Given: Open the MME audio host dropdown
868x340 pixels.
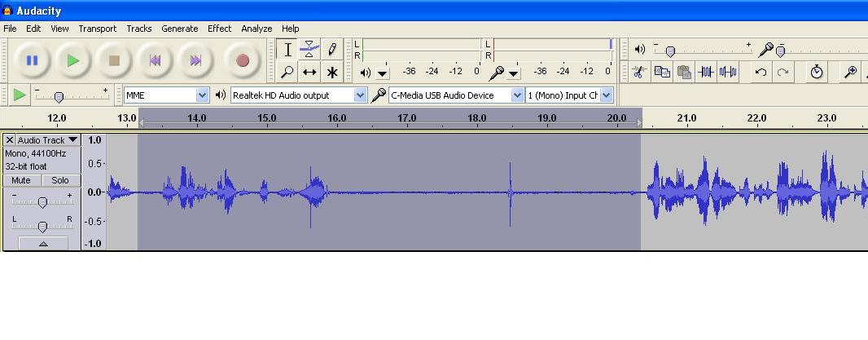Looking at the screenshot, I should point(167,95).
